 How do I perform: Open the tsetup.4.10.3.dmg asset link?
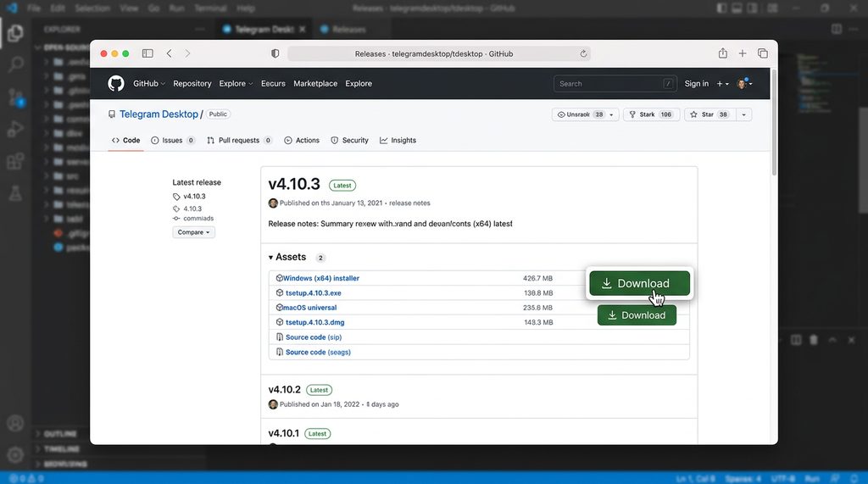[315, 322]
